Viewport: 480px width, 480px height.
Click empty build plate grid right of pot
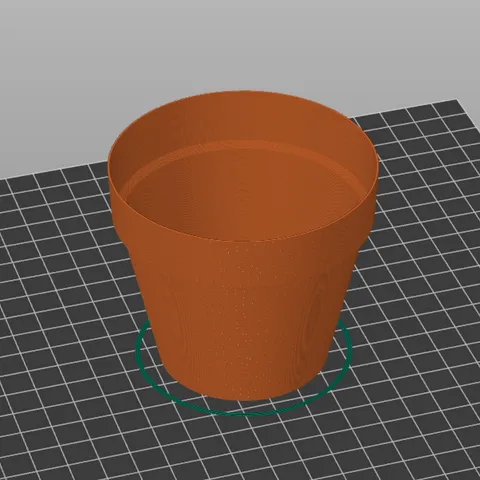click(417, 267)
